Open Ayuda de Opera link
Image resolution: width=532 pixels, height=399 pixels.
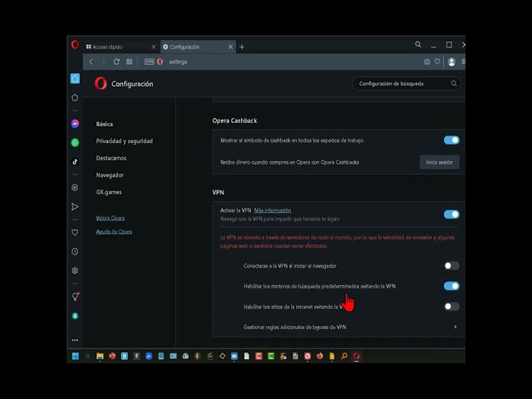pyautogui.click(x=114, y=231)
